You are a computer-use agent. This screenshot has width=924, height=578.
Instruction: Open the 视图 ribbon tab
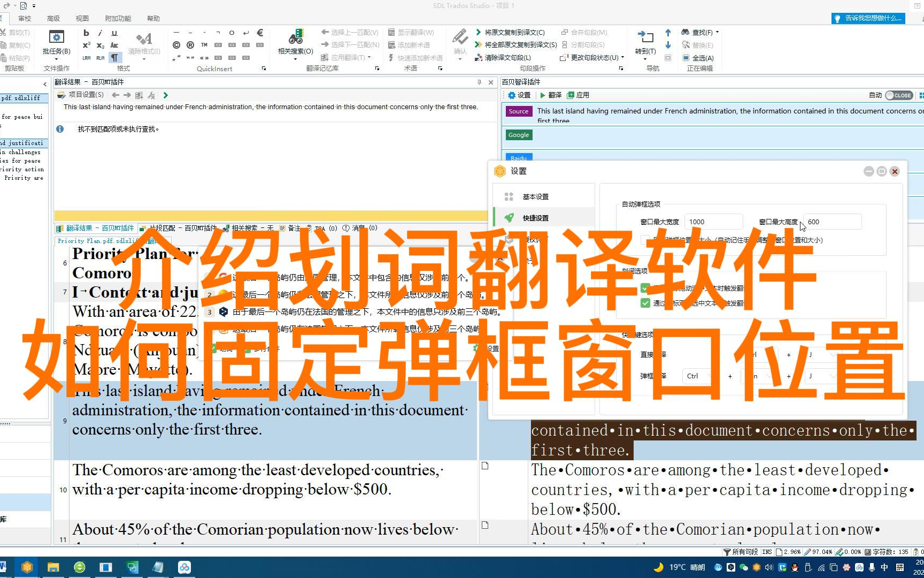[82, 18]
